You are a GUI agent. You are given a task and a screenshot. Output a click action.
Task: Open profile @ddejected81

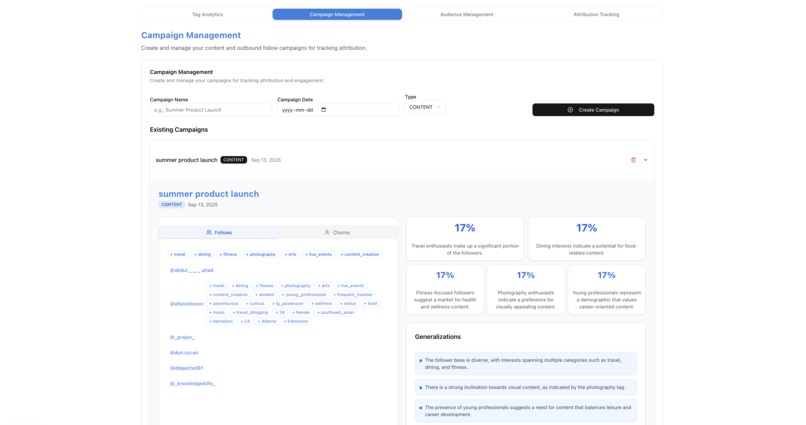click(x=187, y=368)
